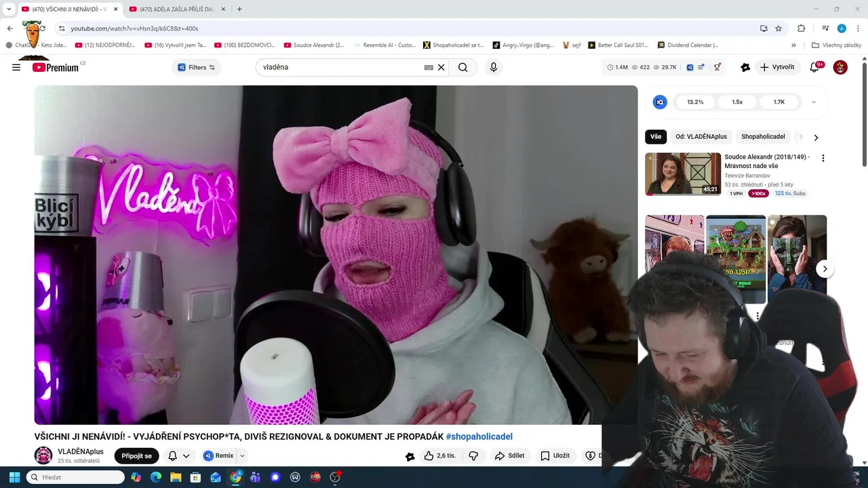
Task: Go back with the browser back arrow
Action: click(9, 28)
